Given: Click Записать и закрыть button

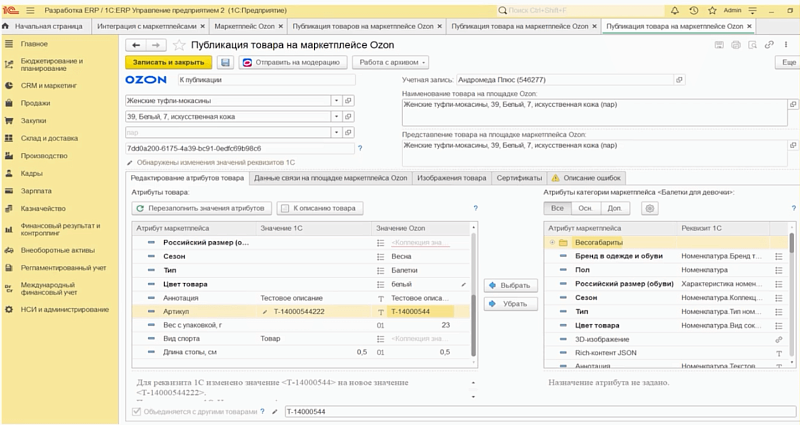Looking at the screenshot, I should tap(169, 62).
